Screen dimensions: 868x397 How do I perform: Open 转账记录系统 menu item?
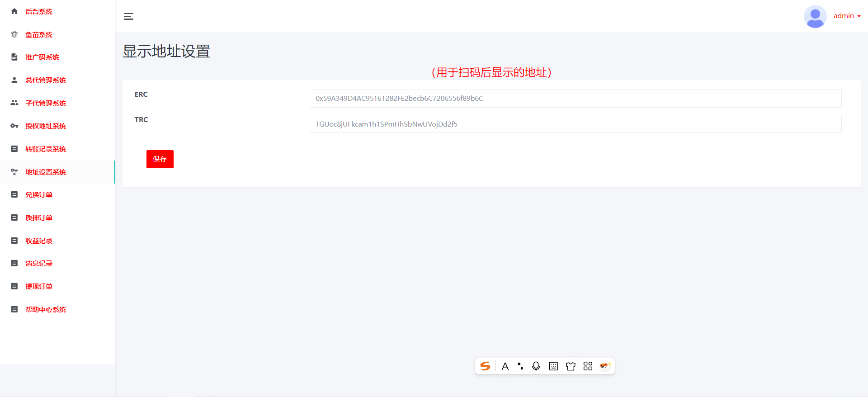click(46, 149)
